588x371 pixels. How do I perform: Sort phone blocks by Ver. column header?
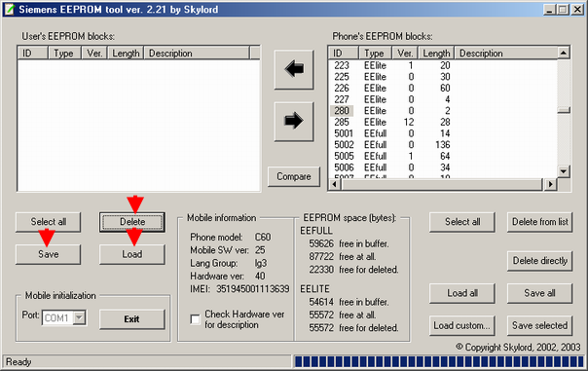tap(405, 54)
